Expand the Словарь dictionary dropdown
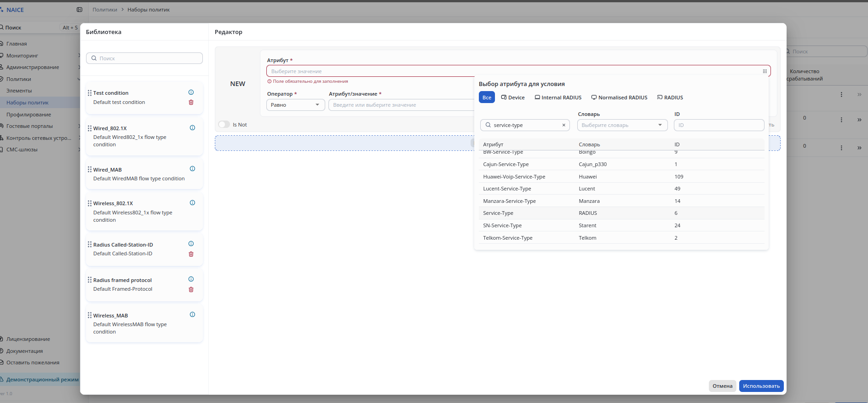The width and height of the screenshot is (868, 403). tap(622, 125)
